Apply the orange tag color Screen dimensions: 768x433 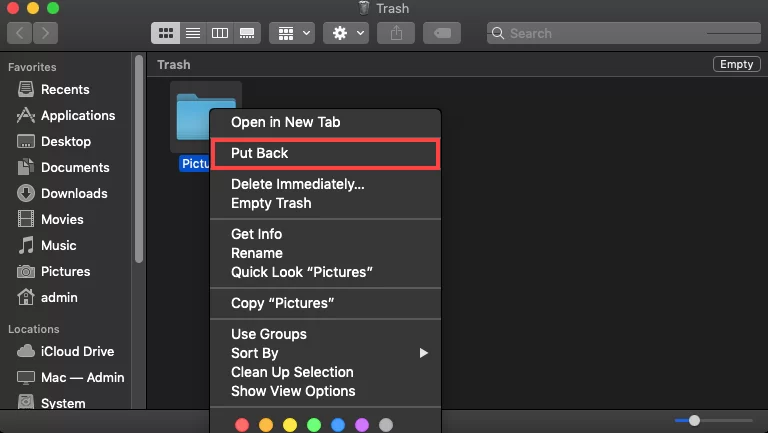click(x=266, y=425)
